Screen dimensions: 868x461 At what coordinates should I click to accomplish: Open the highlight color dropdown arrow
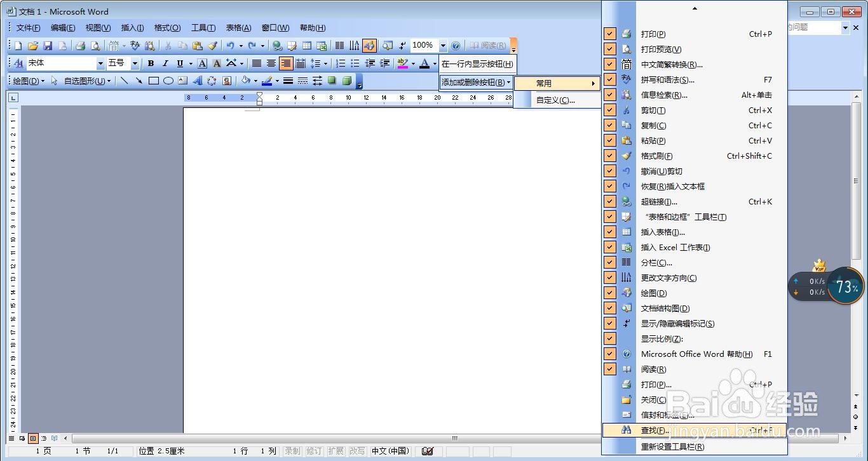coord(413,63)
